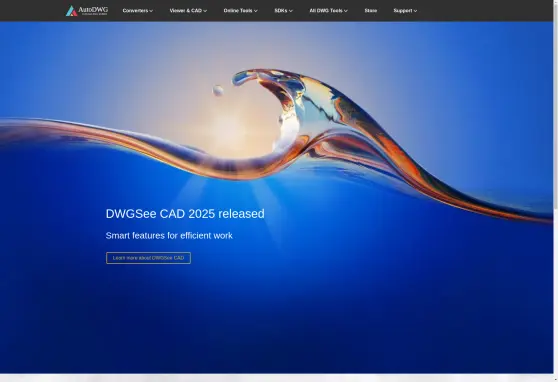Click the AutoDWG triangle logo icon

(72, 11)
